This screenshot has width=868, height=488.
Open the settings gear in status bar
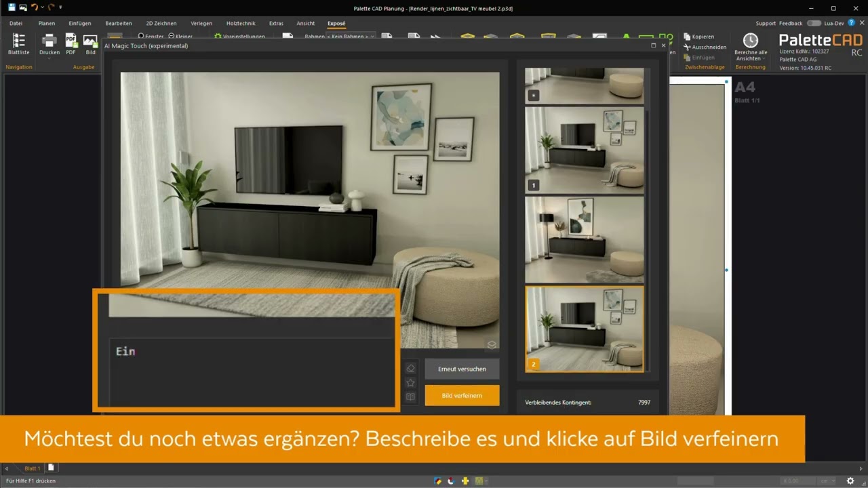coord(850,481)
